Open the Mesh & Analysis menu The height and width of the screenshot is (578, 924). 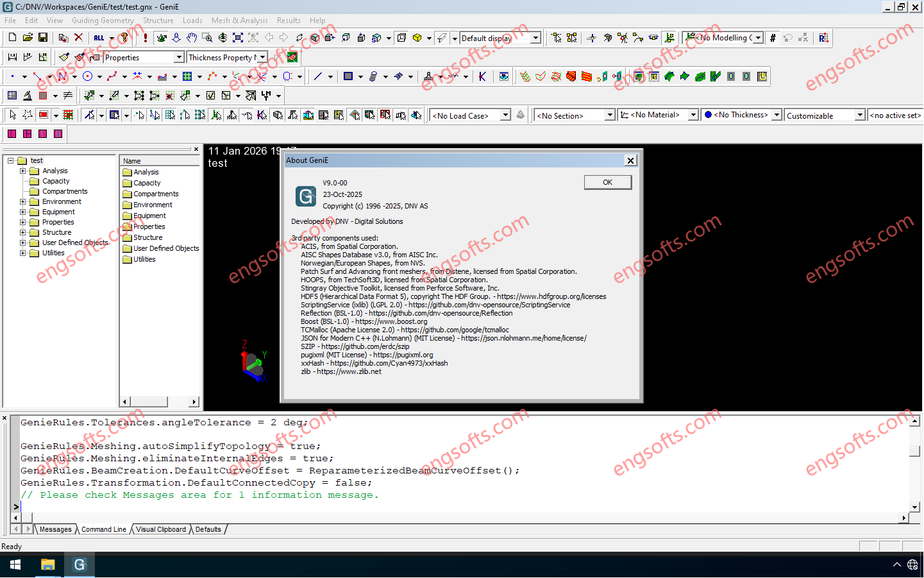239,20
